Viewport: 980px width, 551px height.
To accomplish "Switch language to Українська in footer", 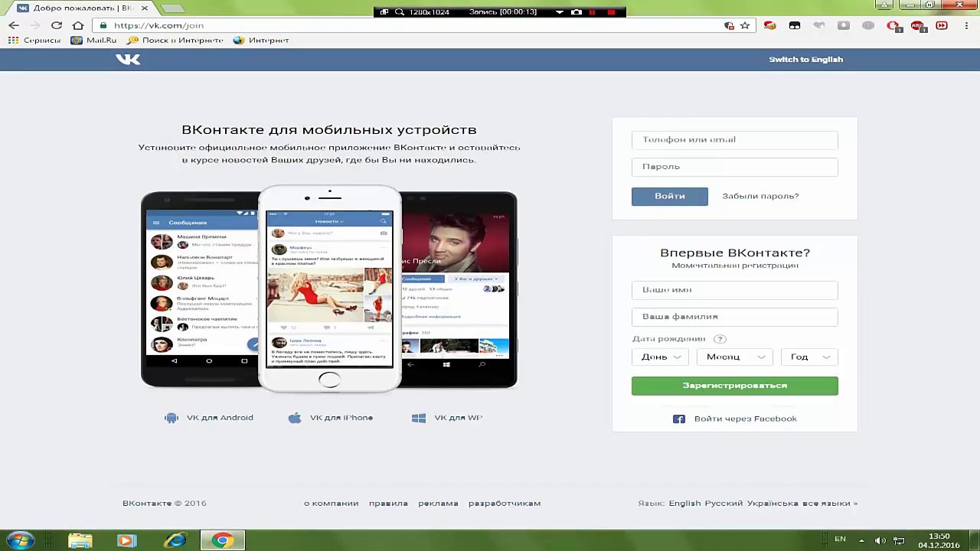I will [773, 503].
